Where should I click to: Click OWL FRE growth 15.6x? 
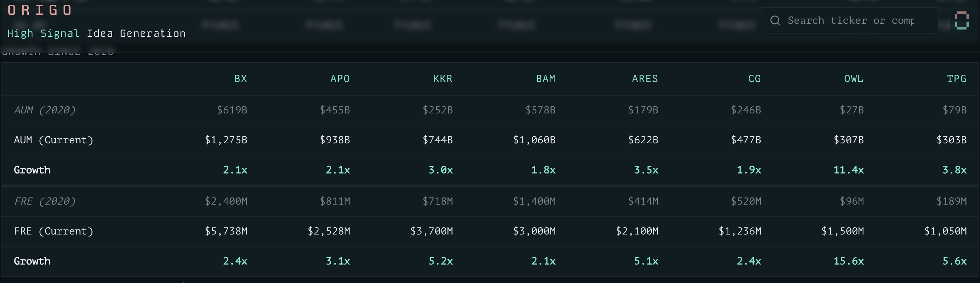point(848,261)
